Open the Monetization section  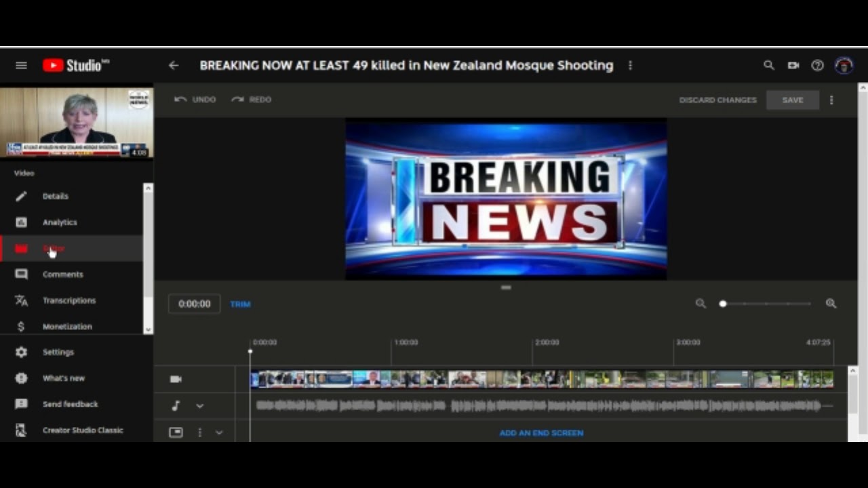[x=71, y=326]
